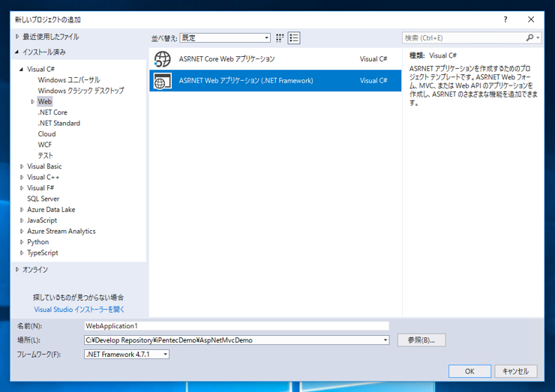This screenshot has height=392, width=555.
Task: Switch to medium icons list view
Action: [294, 38]
